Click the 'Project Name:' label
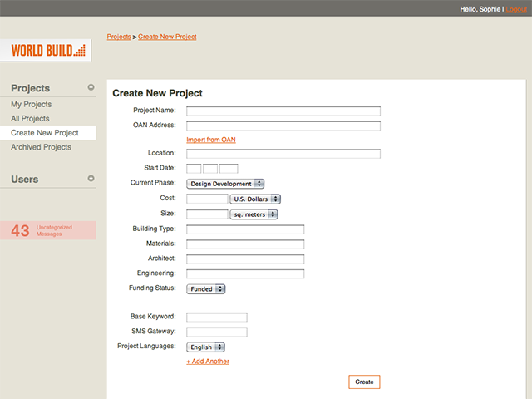This screenshot has width=532, height=399. 155,111
